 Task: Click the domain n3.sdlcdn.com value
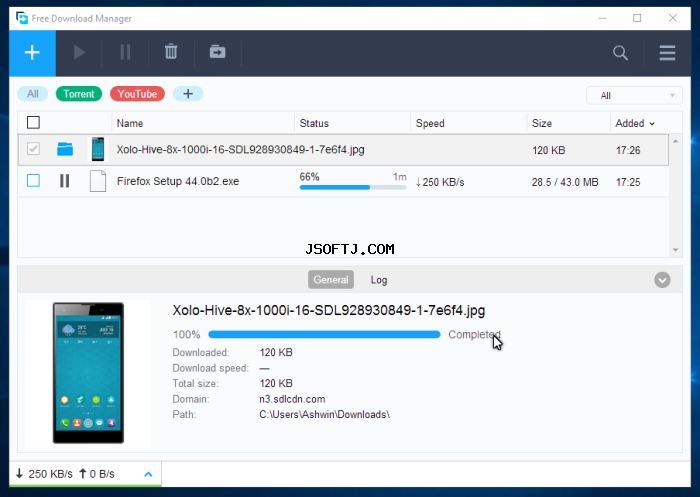point(292,399)
